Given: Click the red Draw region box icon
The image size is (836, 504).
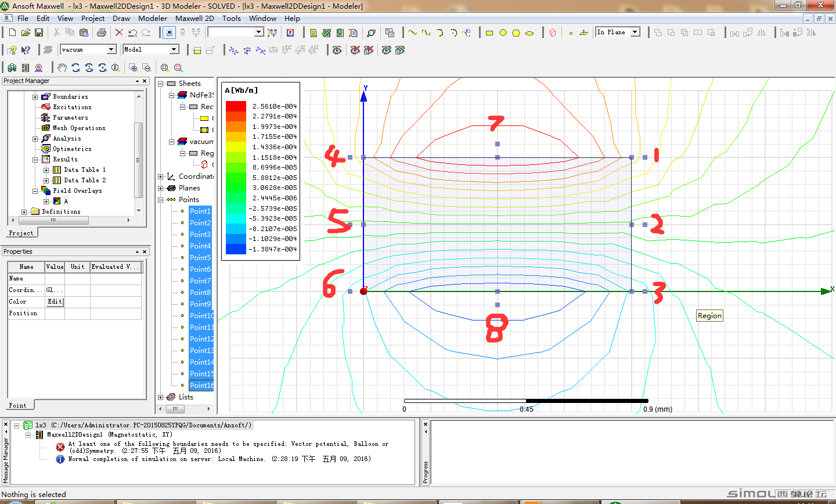Looking at the screenshot, I should click(553, 33).
